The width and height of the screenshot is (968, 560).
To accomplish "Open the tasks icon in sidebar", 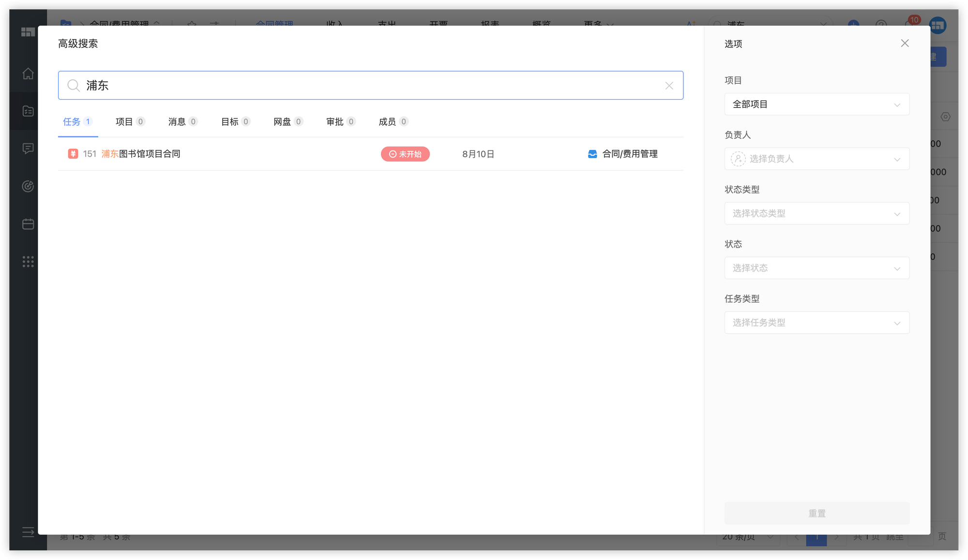I will (x=28, y=111).
